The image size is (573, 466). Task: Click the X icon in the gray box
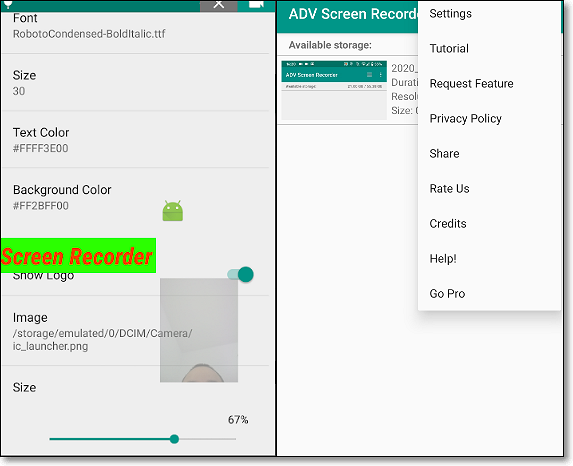219,5
